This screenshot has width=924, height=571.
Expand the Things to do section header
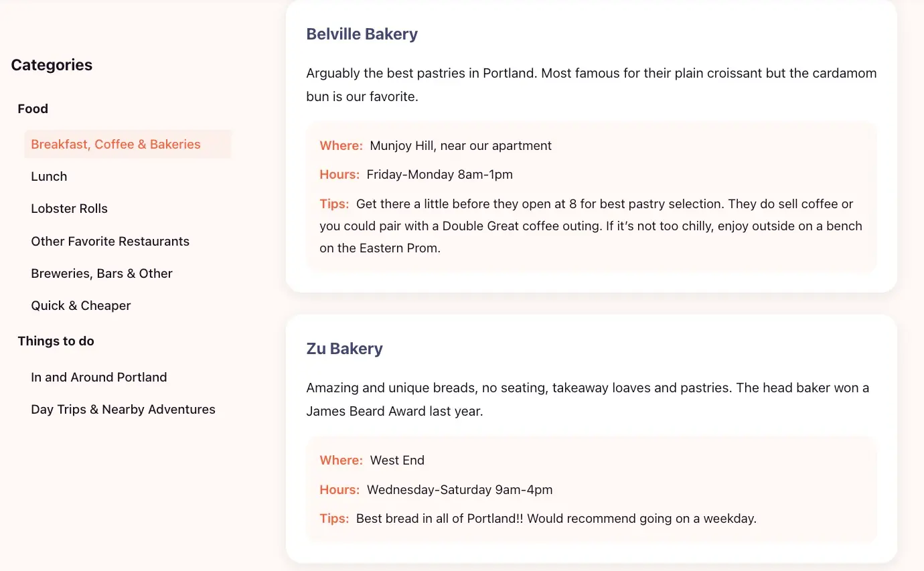(56, 341)
